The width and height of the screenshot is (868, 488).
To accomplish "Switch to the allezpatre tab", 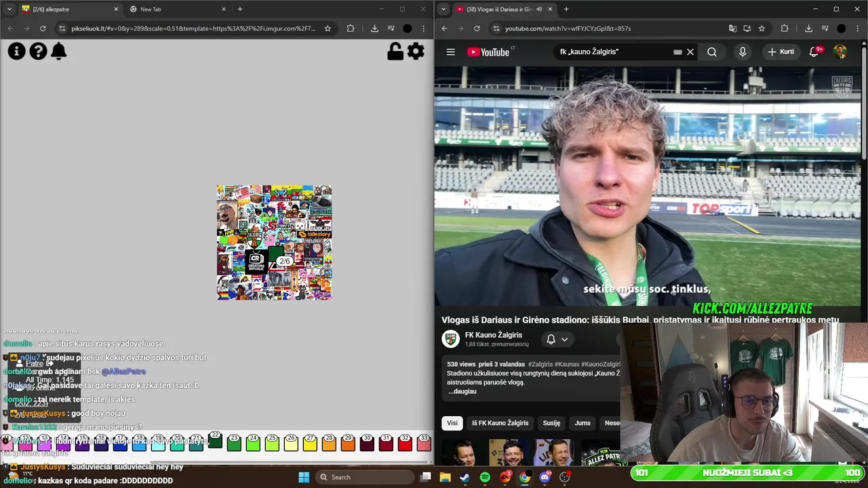I will [70, 9].
